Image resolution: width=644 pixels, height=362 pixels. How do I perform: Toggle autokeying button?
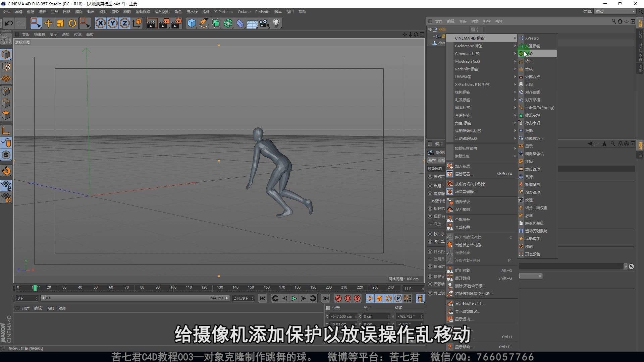pos(348,298)
